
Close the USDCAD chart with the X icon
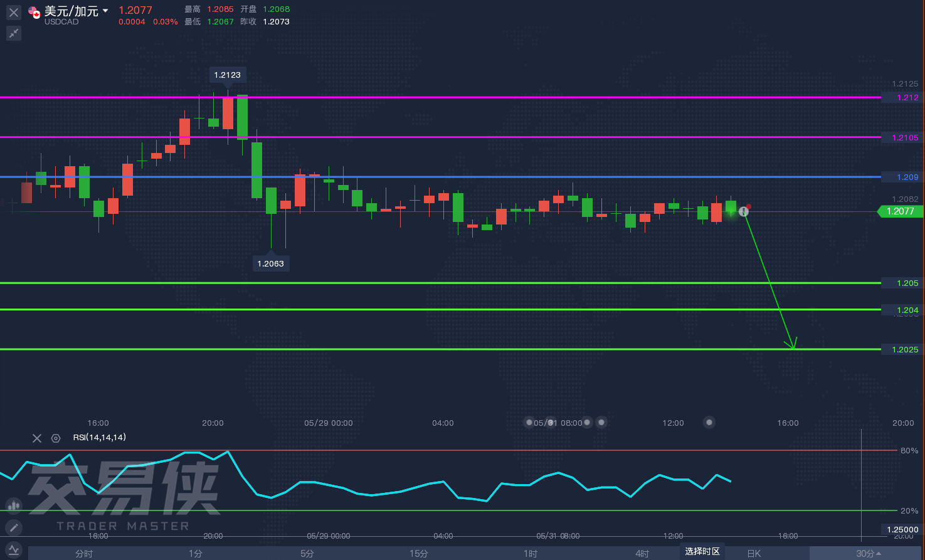[14, 12]
